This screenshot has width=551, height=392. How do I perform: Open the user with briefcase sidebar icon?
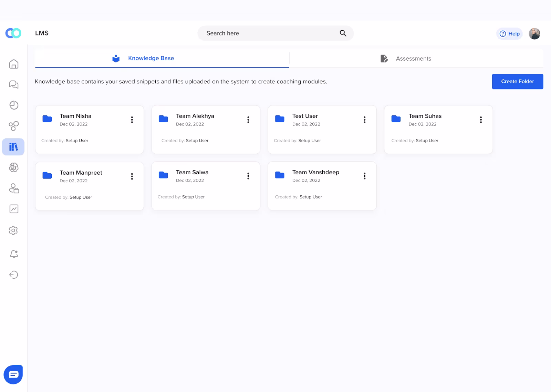click(x=14, y=188)
